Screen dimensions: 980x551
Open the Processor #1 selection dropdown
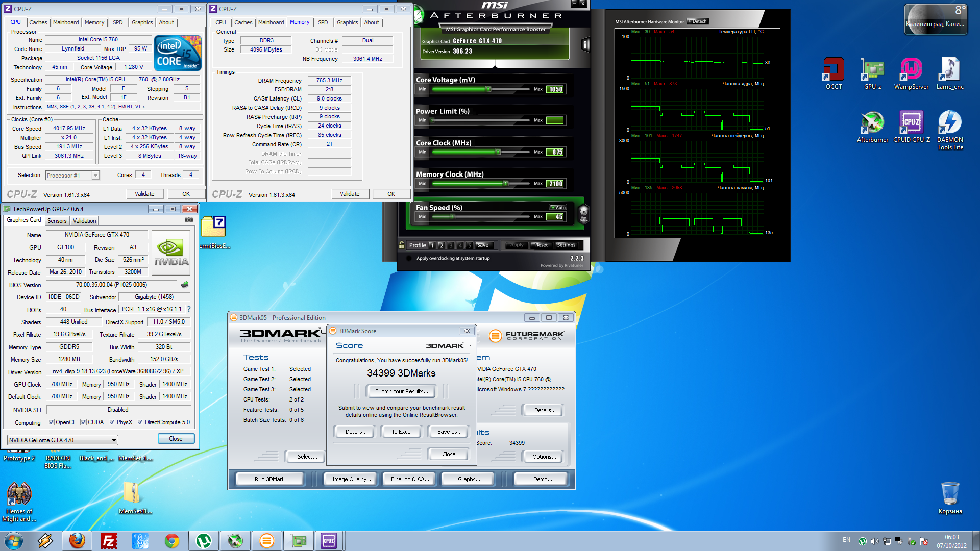pyautogui.click(x=72, y=175)
